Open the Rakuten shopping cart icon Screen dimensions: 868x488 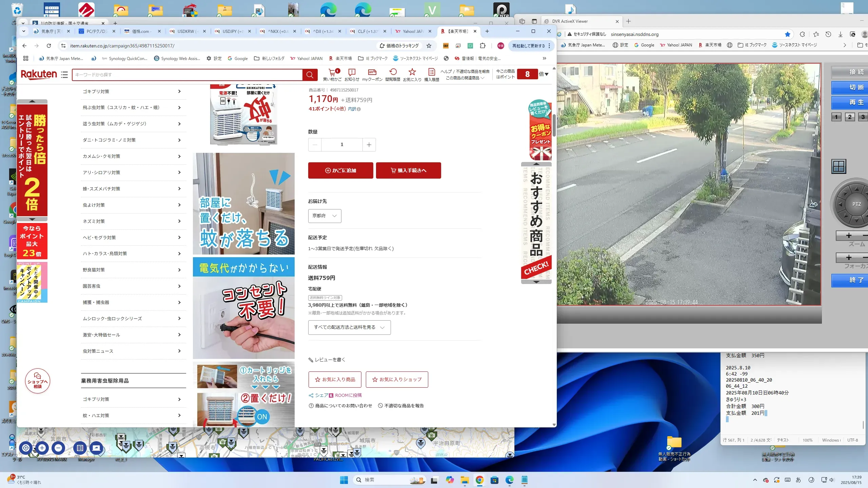pyautogui.click(x=333, y=72)
